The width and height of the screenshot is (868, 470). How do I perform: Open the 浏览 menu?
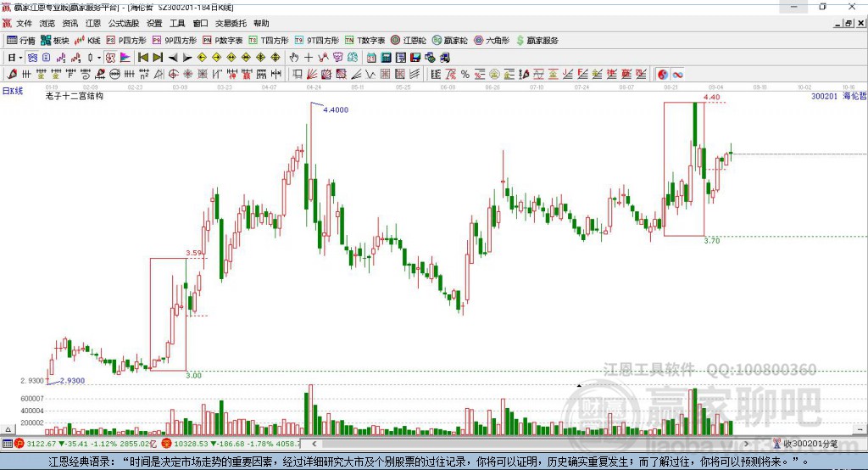tap(47, 23)
